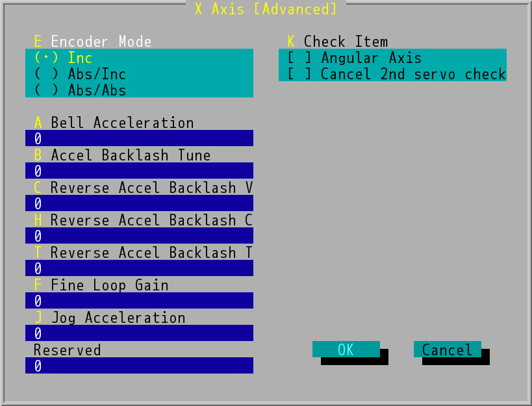Select the Inc encoder mode option

coord(139,57)
